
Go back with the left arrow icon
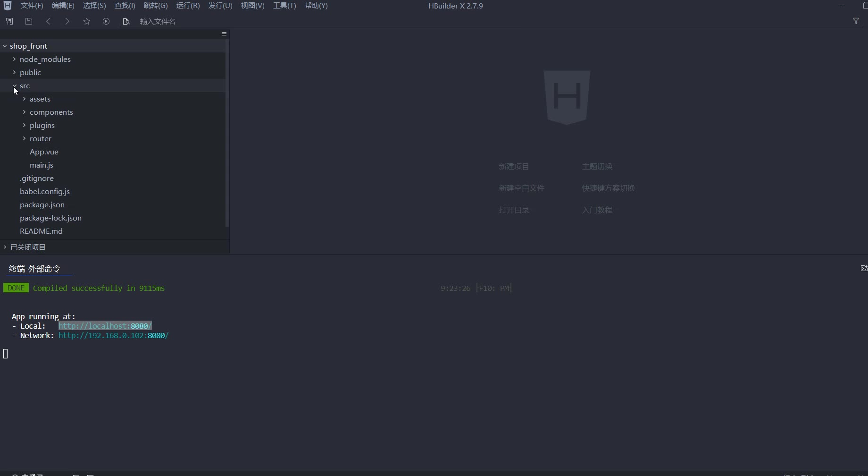(x=48, y=21)
